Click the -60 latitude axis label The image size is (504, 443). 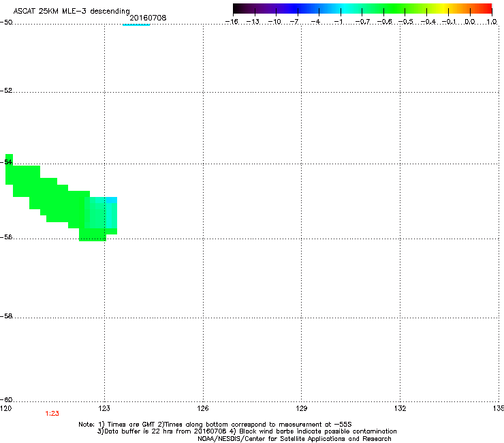pyautogui.click(x=6, y=399)
